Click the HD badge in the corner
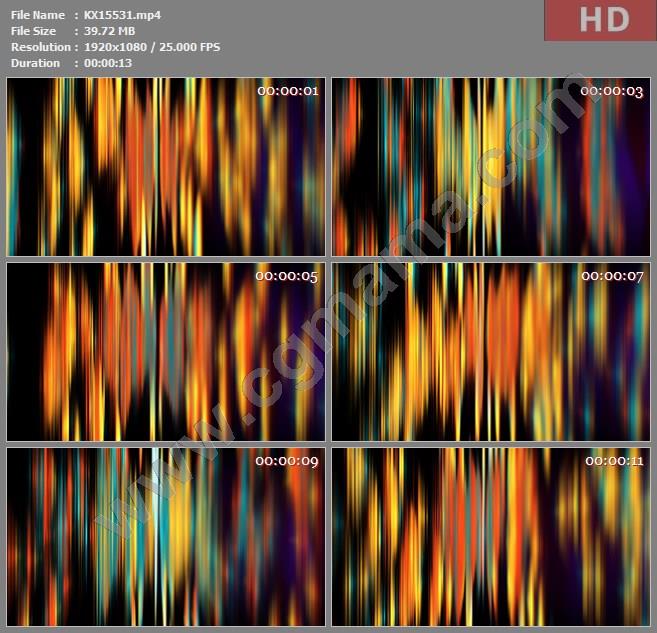 point(600,20)
